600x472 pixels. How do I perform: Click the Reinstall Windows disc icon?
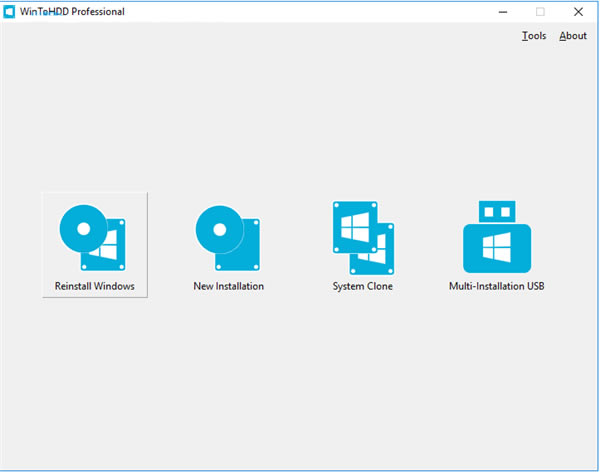(93, 238)
